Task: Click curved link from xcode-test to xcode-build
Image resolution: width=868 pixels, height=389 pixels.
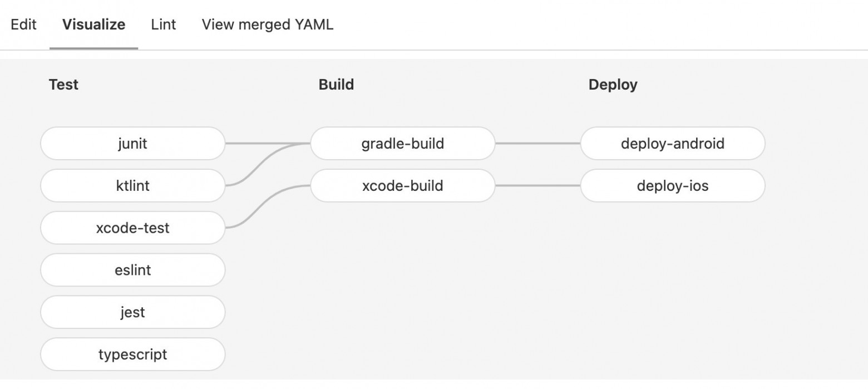Action: tap(268, 206)
